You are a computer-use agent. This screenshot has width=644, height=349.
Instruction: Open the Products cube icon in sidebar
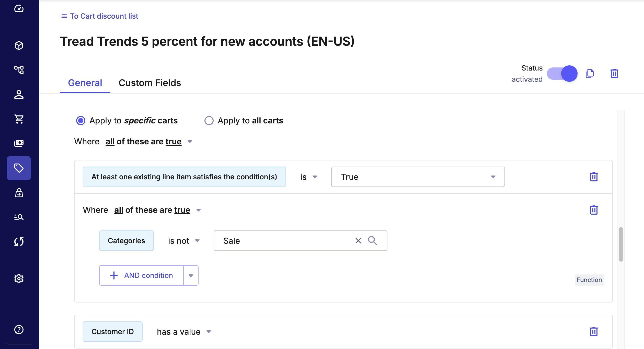point(19,45)
